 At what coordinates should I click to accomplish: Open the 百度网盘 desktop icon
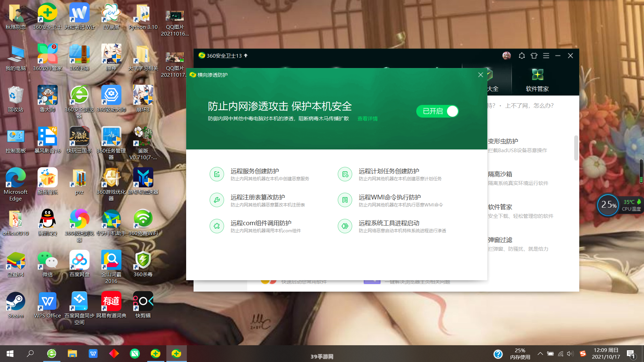click(x=79, y=264)
